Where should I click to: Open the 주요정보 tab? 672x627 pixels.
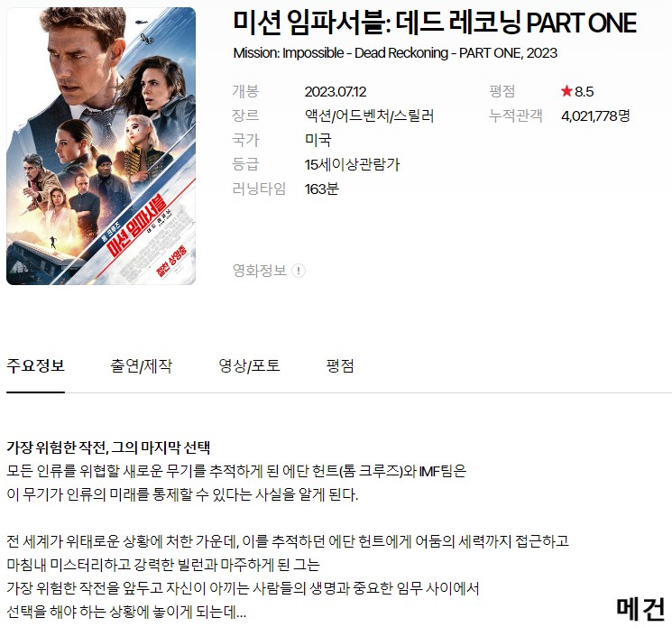35,365
